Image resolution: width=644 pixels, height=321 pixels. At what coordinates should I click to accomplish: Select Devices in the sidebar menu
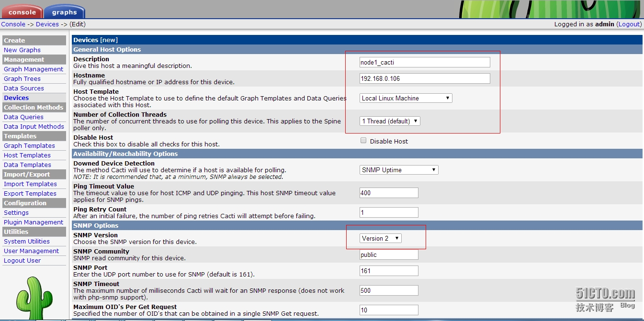(16, 98)
